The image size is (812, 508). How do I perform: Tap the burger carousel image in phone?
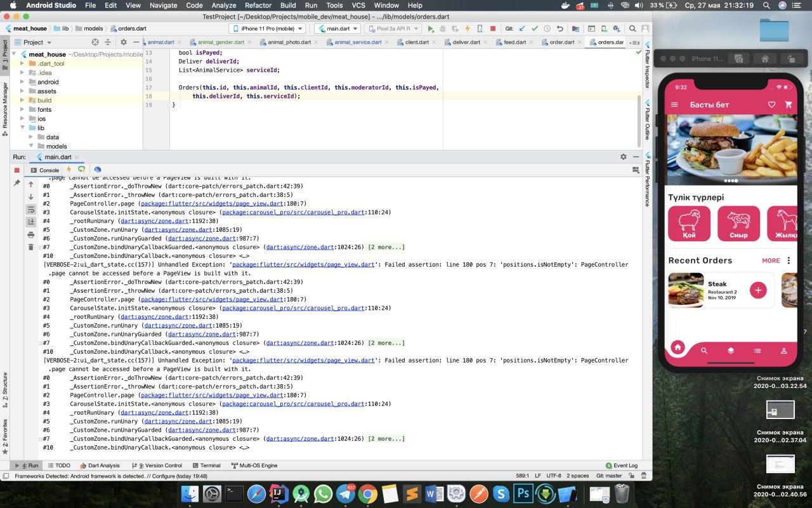[731, 150]
